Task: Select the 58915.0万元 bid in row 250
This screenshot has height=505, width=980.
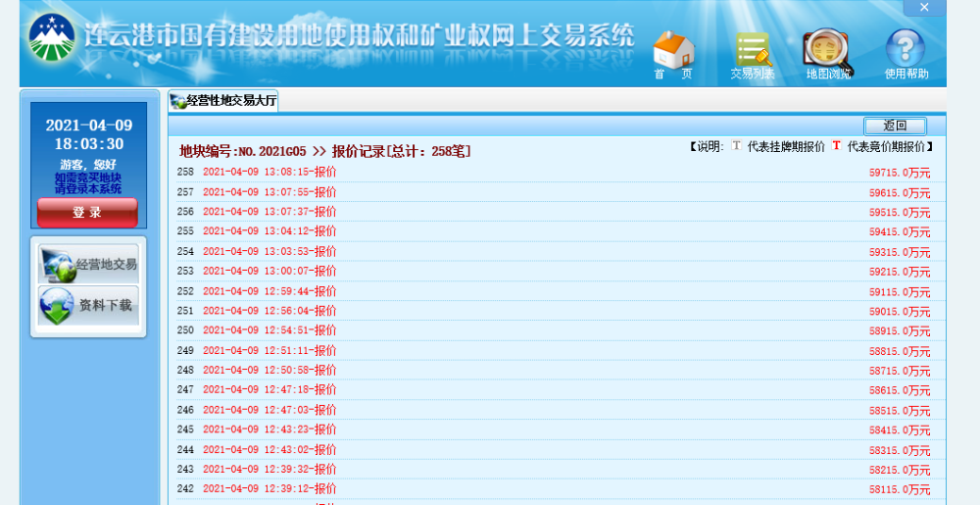Action: [x=899, y=331]
